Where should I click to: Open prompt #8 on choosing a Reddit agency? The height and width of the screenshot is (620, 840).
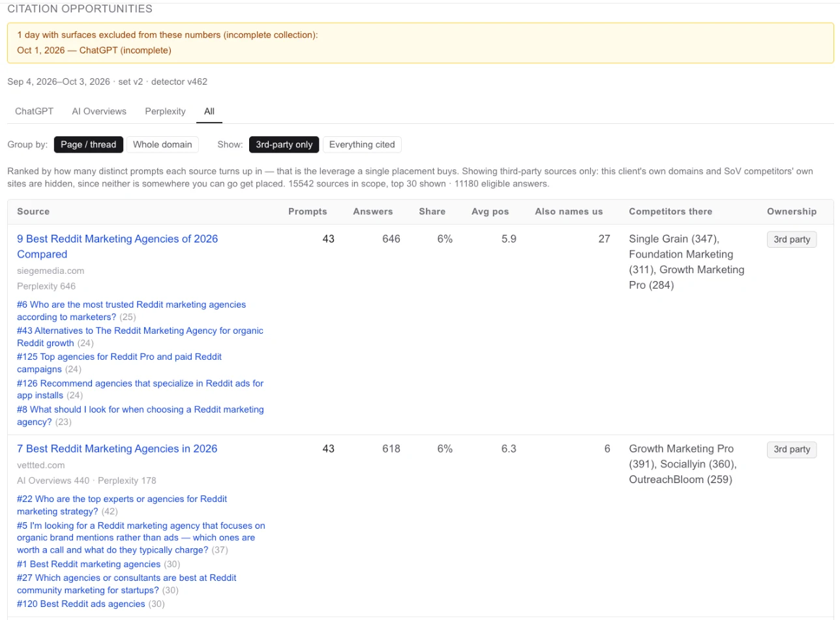[x=140, y=415]
